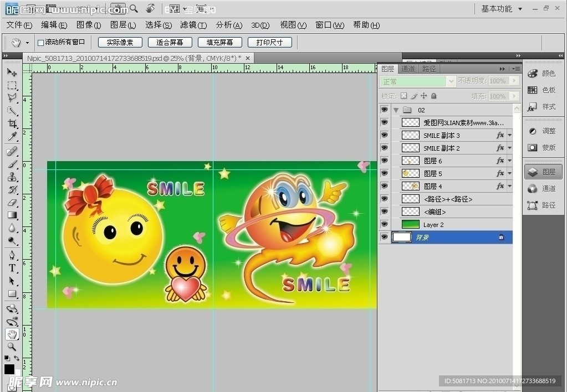Select the Eraser tool
This screenshot has width=567, height=392.
click(12, 202)
